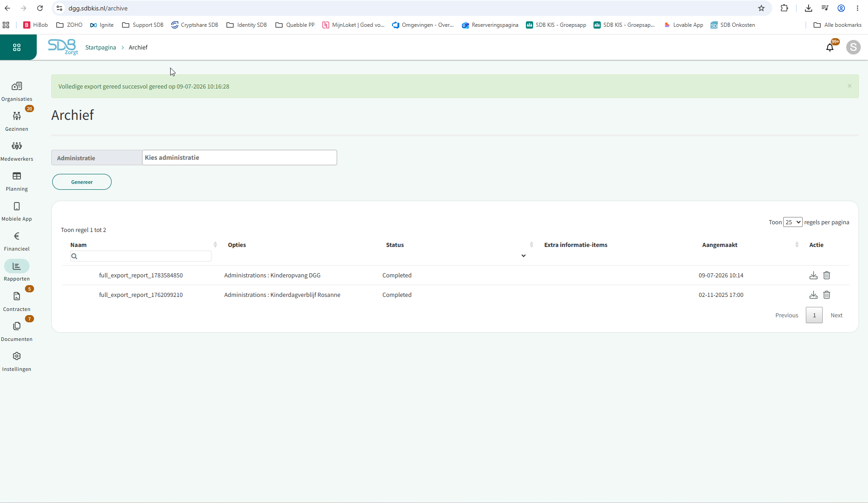
Task: Click the 'Toon regel 1 tot 2' text
Action: tap(83, 230)
